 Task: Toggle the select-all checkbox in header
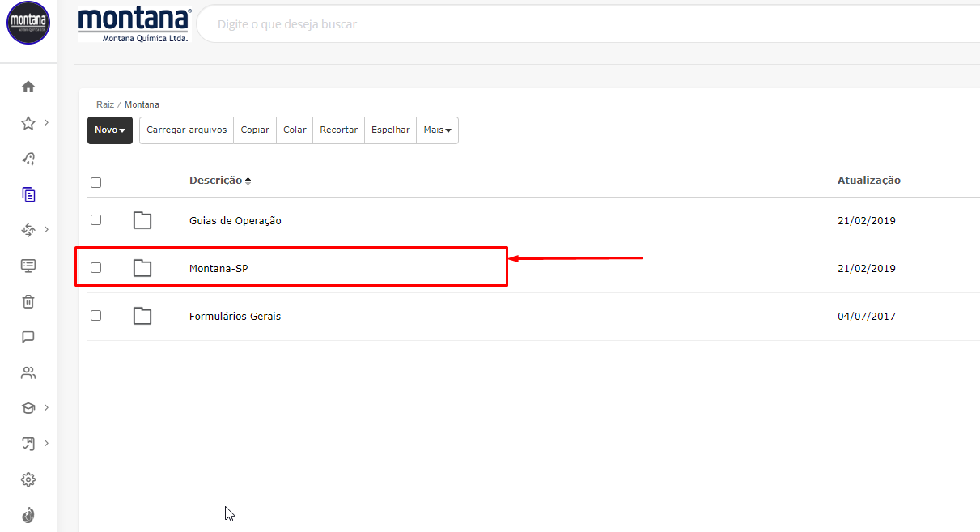tap(96, 182)
